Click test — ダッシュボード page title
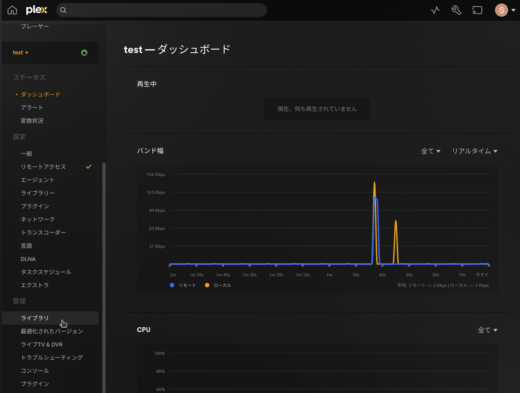Image resolution: width=520 pixels, height=393 pixels. click(x=177, y=50)
